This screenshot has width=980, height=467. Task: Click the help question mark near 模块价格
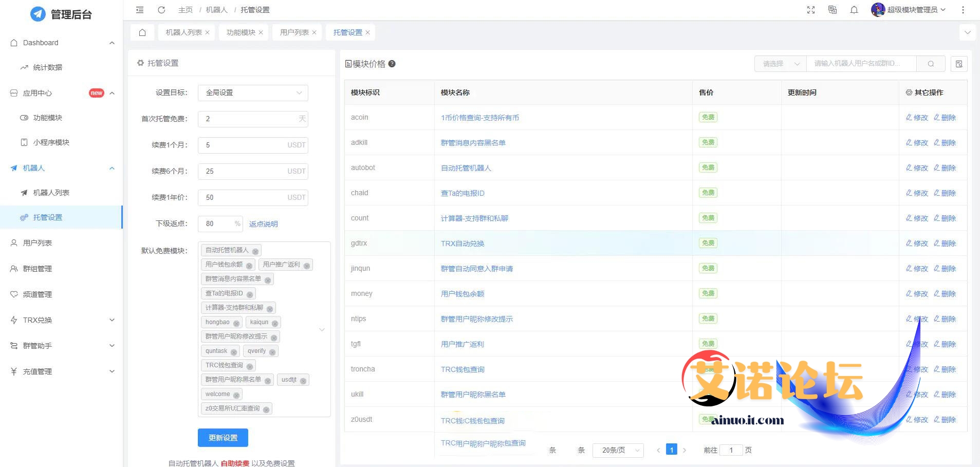(x=392, y=64)
